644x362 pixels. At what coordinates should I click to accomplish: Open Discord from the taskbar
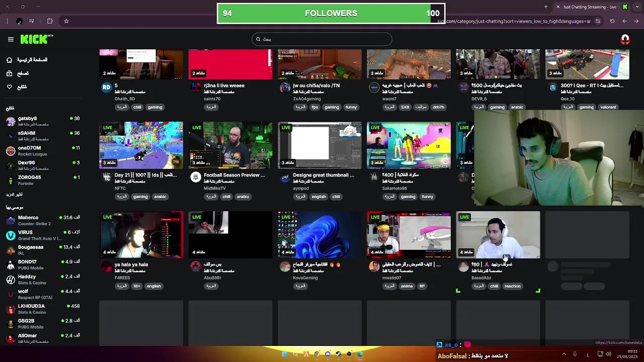[x=328, y=354]
